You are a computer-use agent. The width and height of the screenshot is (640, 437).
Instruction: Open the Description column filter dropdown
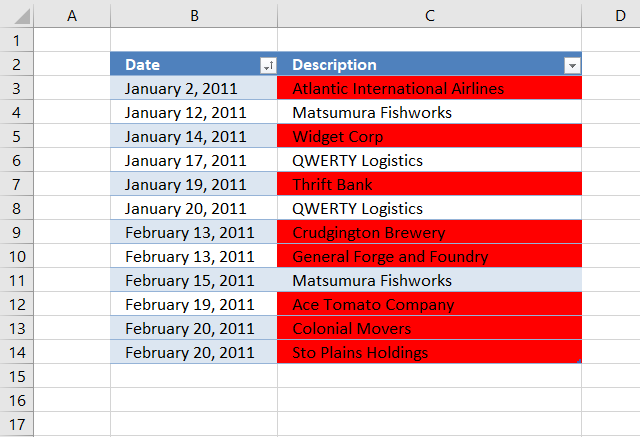[x=572, y=65]
